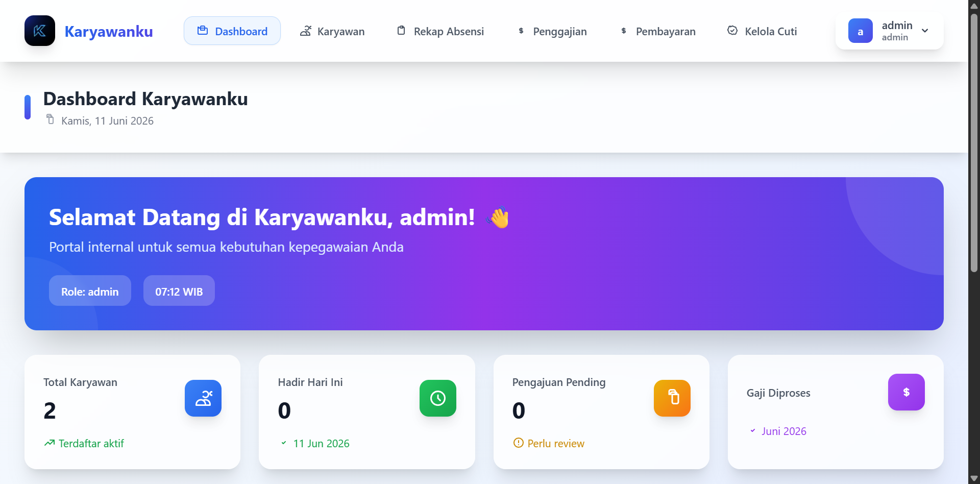Click the checkmark beside Juni 2026

[752, 431]
